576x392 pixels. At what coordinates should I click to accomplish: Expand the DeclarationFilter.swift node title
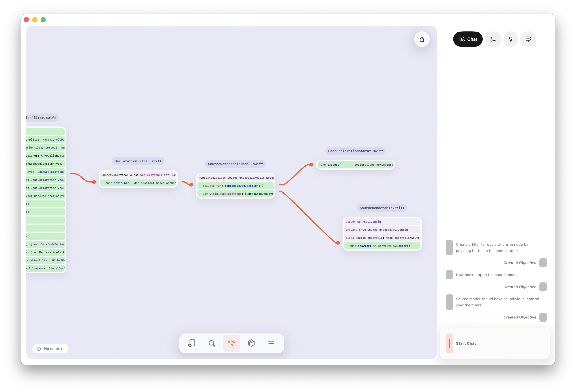pyautogui.click(x=138, y=161)
